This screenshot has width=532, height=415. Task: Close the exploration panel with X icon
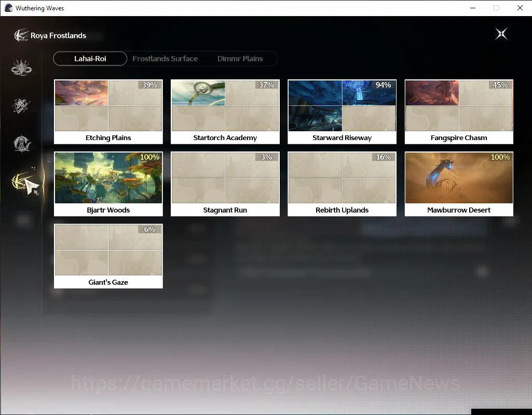[501, 34]
